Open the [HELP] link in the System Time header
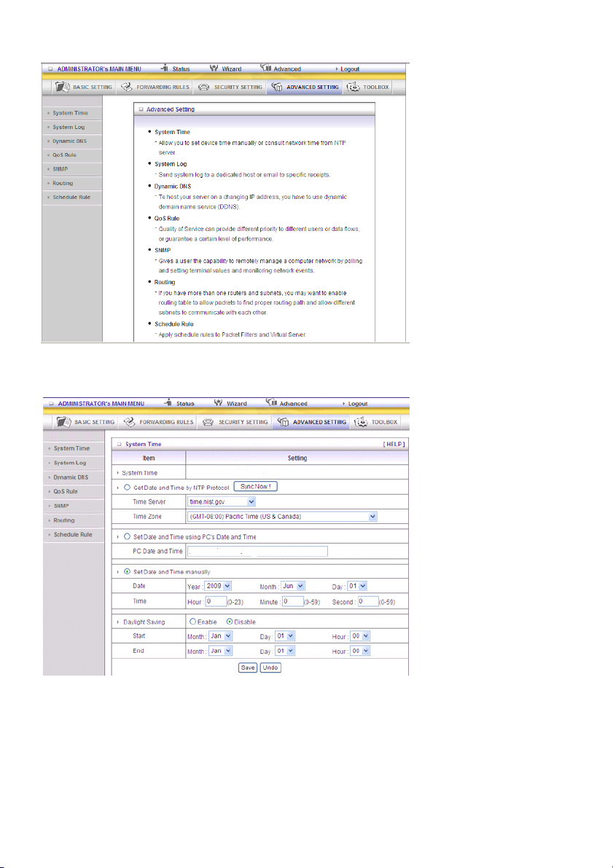 pyautogui.click(x=394, y=444)
